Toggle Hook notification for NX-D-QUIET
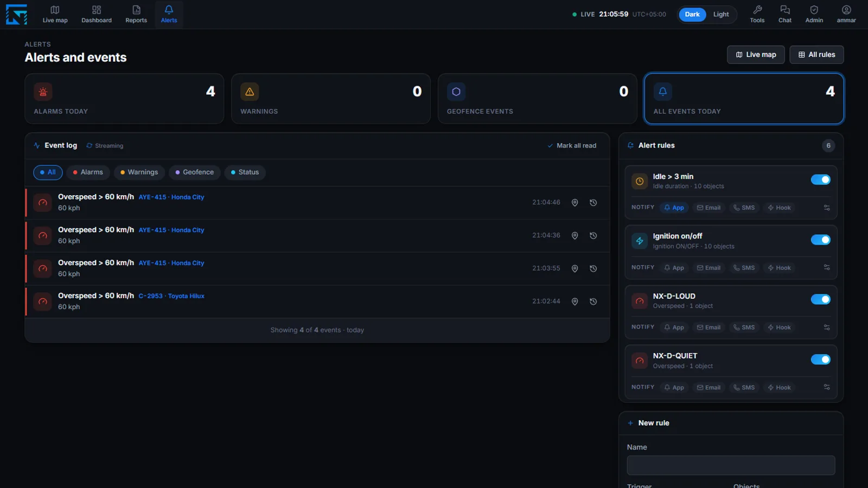Image resolution: width=868 pixels, height=488 pixels. tap(779, 388)
